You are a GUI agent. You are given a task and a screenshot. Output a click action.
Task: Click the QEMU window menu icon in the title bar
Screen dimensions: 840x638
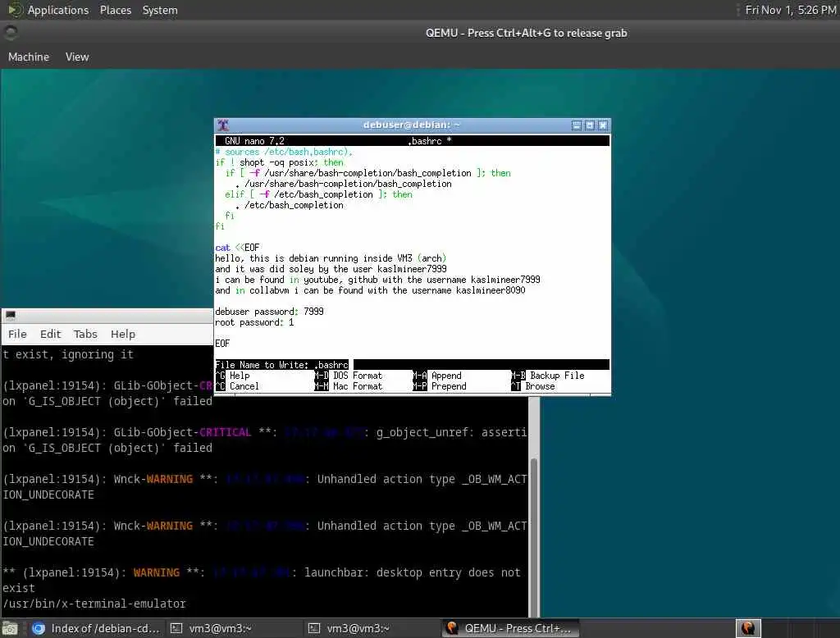tap(10, 33)
